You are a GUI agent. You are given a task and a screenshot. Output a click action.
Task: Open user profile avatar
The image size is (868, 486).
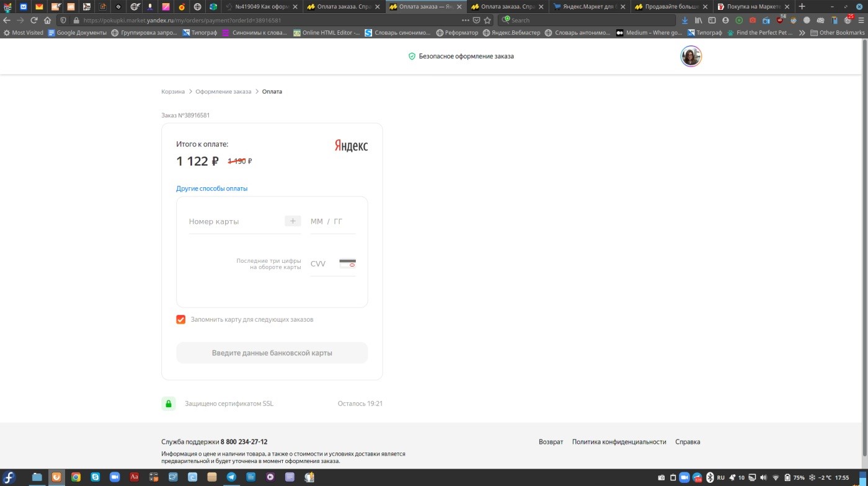(x=691, y=56)
